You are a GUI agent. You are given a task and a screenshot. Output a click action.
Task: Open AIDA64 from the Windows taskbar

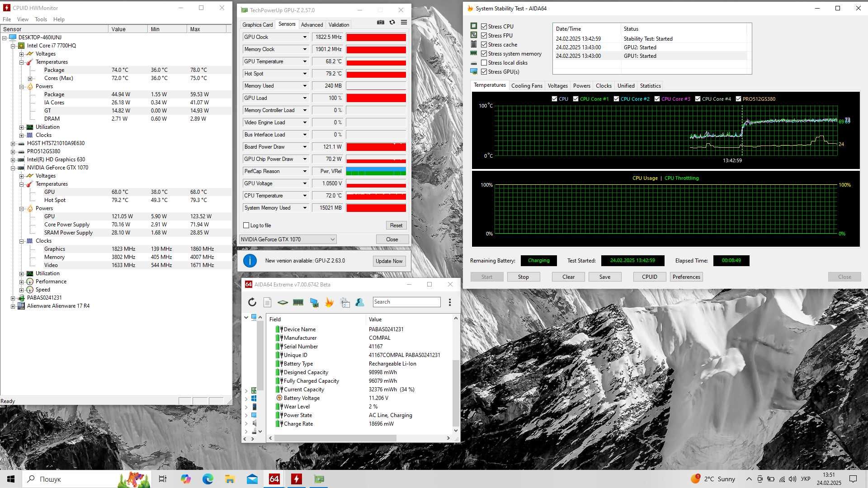tap(274, 479)
